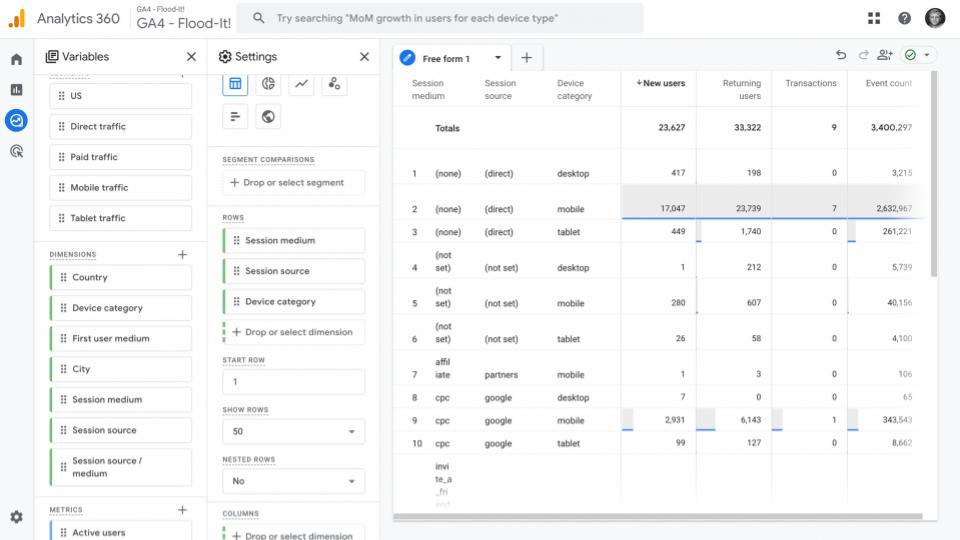
Task: Open the Free form 1 tab
Action: pos(445,58)
